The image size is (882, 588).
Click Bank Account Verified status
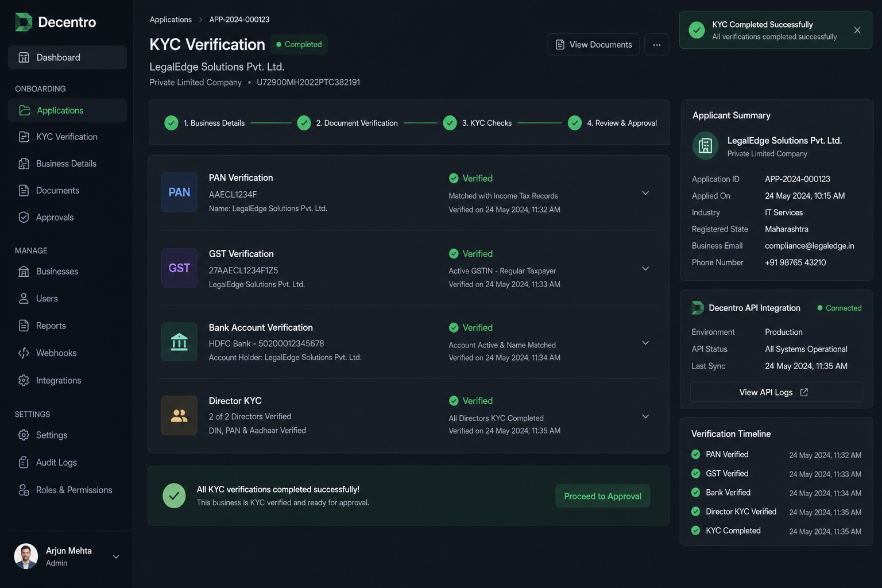[471, 327]
